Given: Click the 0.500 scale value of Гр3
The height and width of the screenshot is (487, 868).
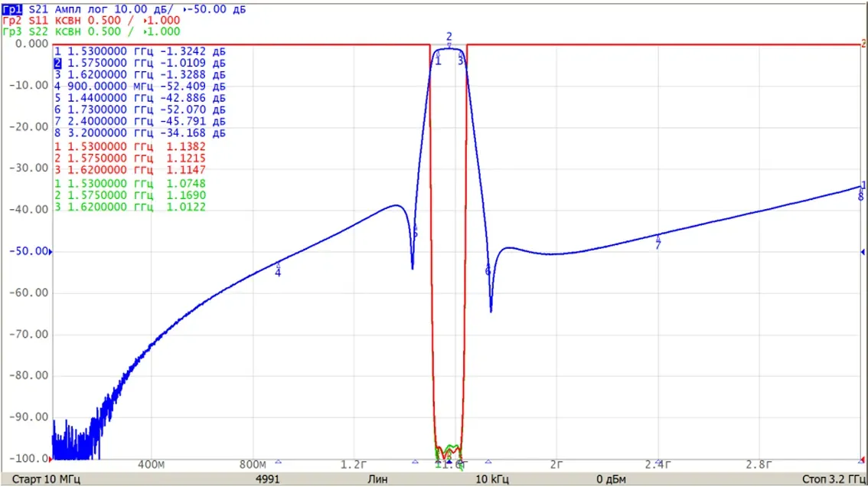Looking at the screenshot, I should [104, 31].
